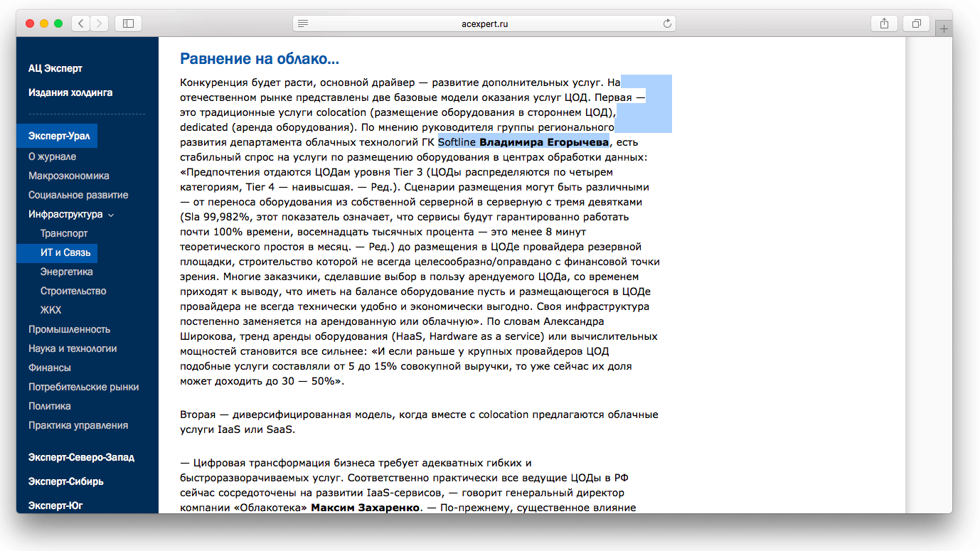Click the highlighted word Softline
The height and width of the screenshot is (551, 980).
(457, 142)
